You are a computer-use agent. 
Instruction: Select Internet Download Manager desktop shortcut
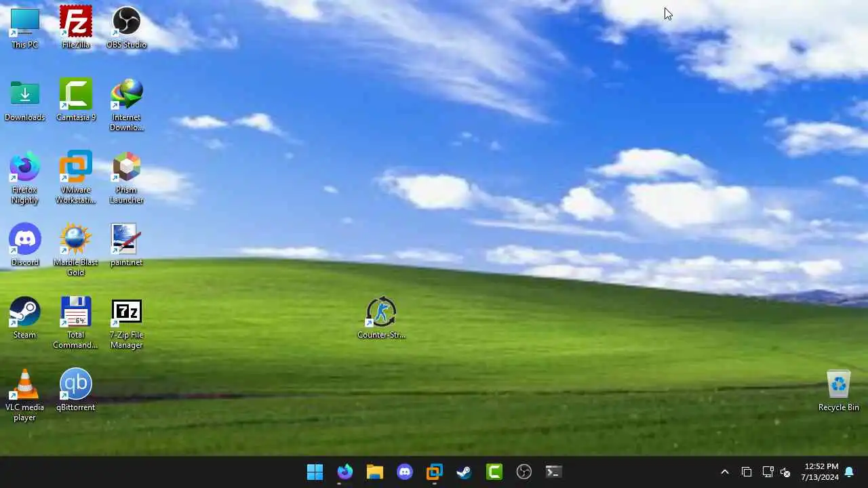[126, 105]
